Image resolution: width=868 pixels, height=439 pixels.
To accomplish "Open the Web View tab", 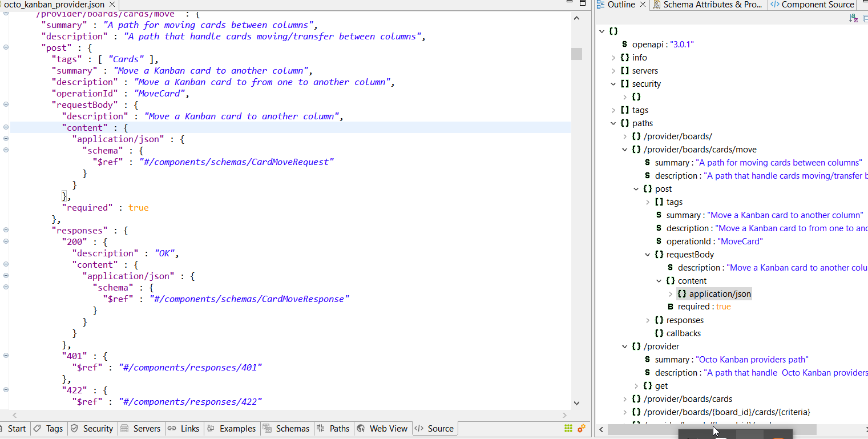I will 382,429.
